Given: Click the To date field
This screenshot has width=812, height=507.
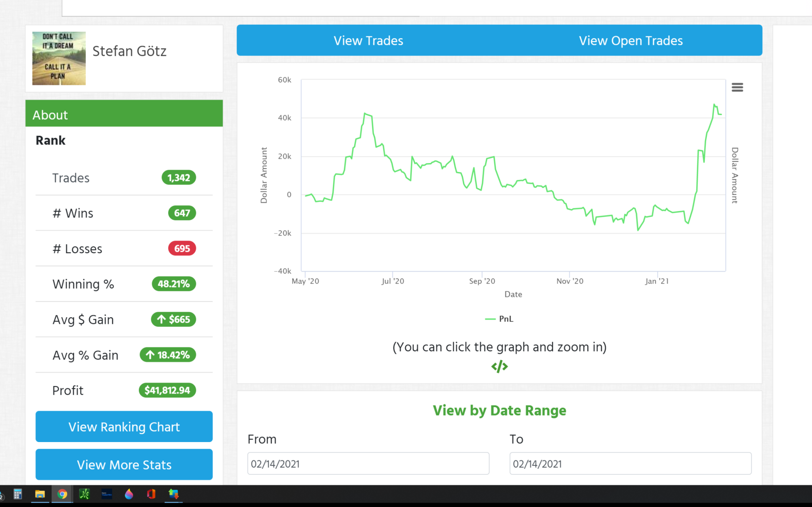Looking at the screenshot, I should tap(630, 464).
